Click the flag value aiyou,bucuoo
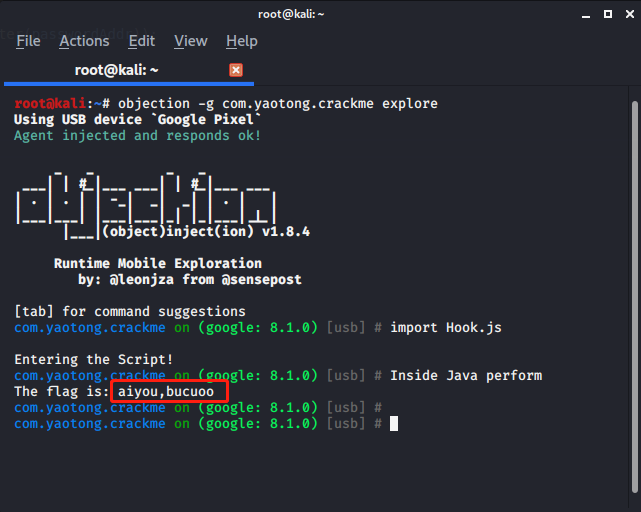Screen dimensions: 641x512 [166, 391]
